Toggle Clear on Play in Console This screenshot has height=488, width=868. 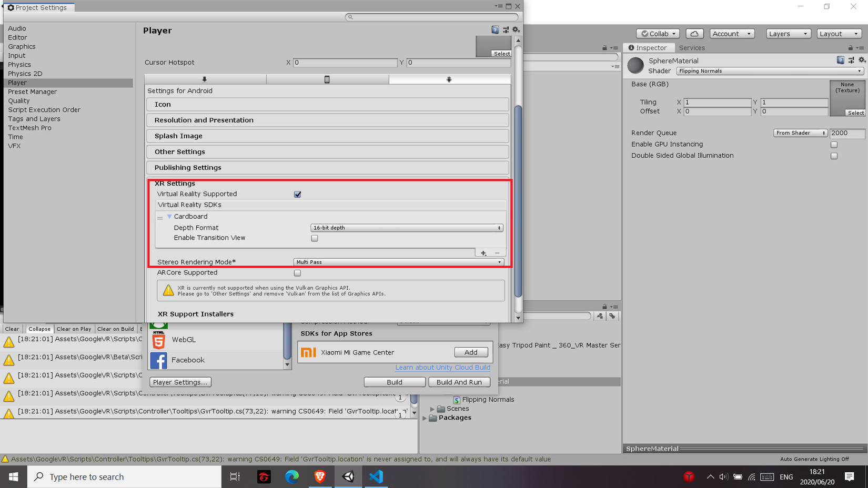(x=74, y=329)
